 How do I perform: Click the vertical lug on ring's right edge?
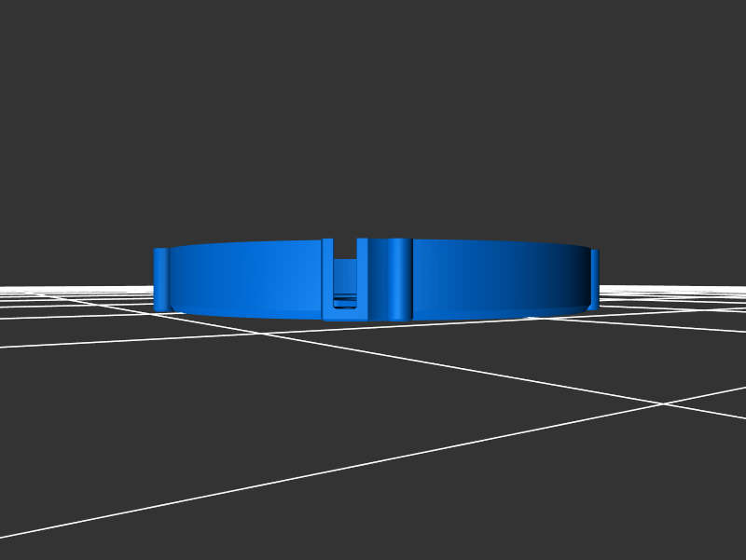(x=594, y=278)
